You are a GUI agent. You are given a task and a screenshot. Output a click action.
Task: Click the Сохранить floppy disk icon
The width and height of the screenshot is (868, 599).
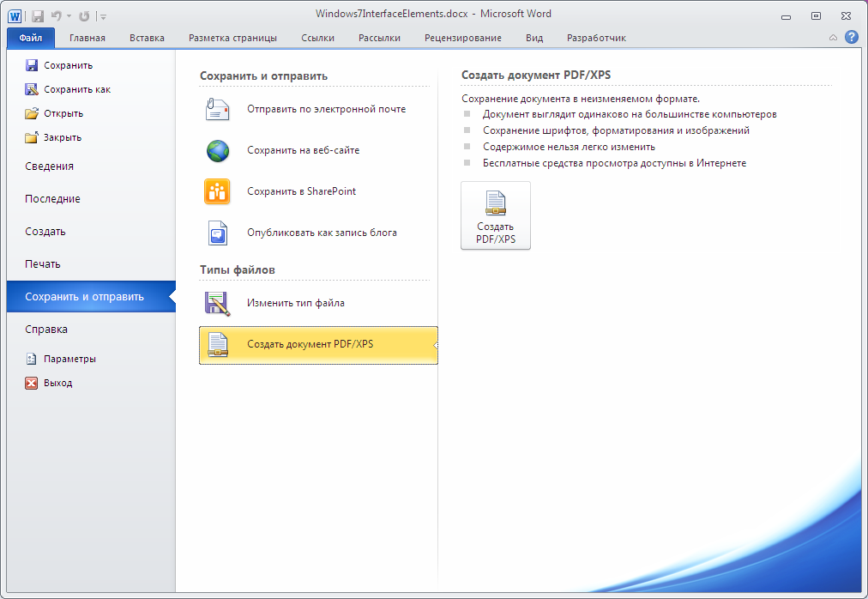[x=32, y=65]
